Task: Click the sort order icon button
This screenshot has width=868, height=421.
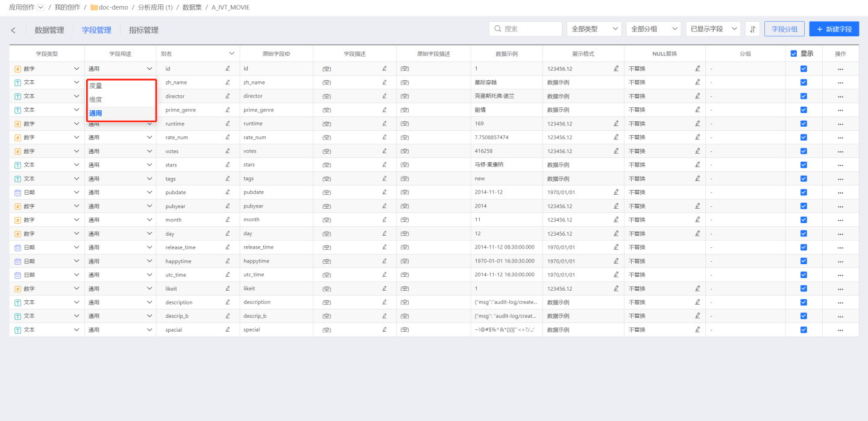Action: click(752, 29)
